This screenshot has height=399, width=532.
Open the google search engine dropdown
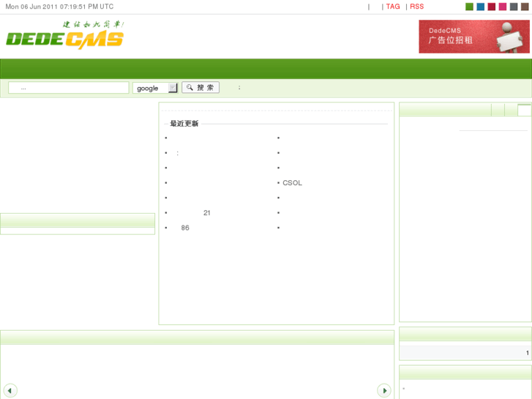(155, 88)
